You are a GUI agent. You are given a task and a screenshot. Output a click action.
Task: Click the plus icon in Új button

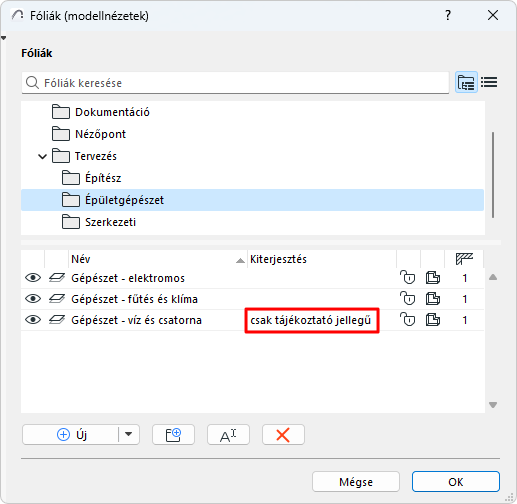click(x=63, y=435)
